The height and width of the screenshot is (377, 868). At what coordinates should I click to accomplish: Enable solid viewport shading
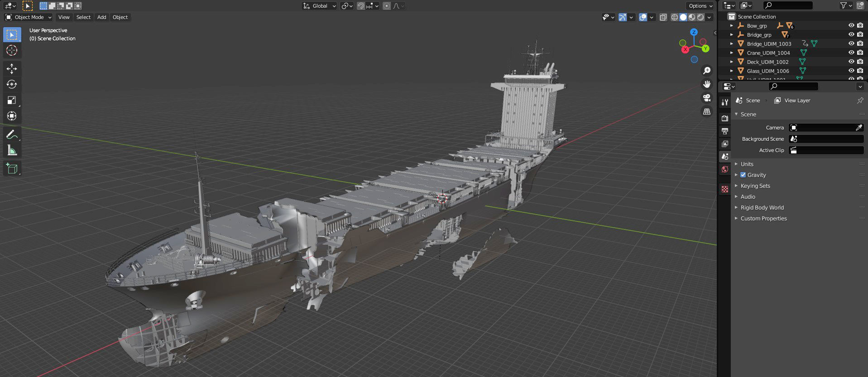[683, 17]
